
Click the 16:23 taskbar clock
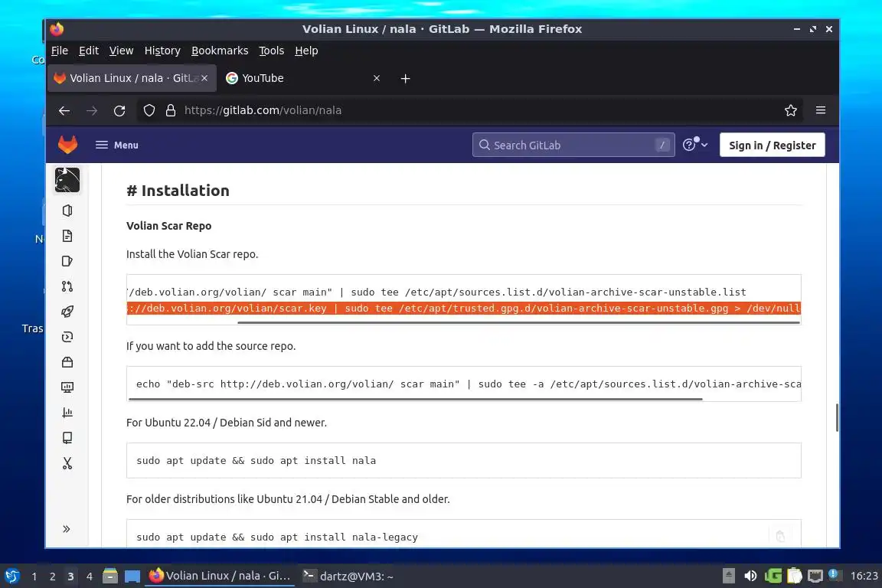pyautogui.click(x=864, y=577)
